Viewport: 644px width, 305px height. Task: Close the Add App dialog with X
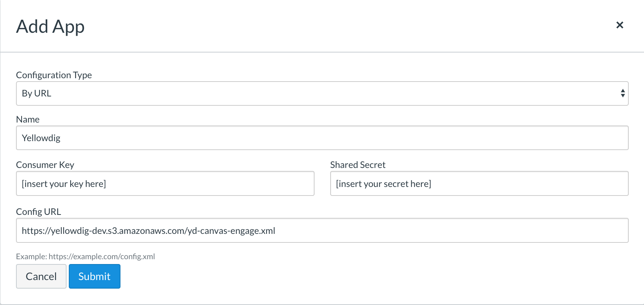[x=619, y=25]
